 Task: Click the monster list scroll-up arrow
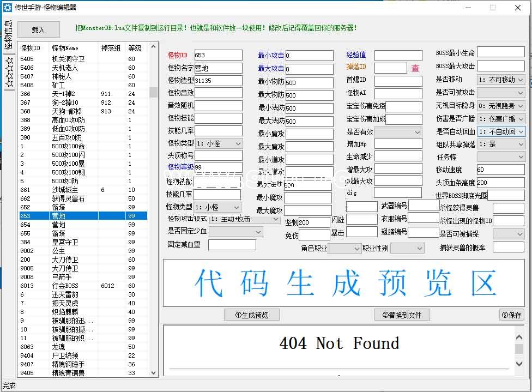153,46
